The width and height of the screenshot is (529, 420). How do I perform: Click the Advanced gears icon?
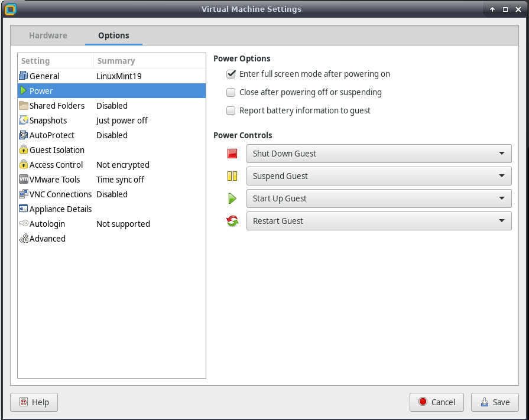(24, 239)
